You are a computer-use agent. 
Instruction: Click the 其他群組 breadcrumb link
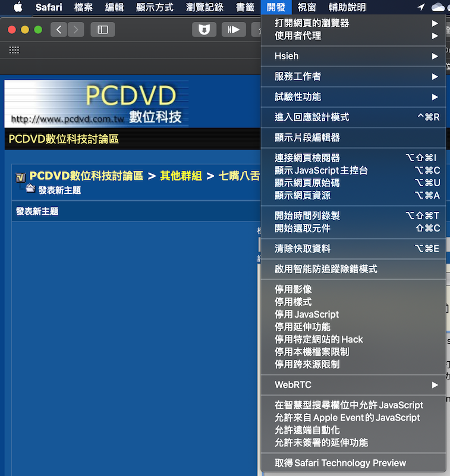point(181,176)
